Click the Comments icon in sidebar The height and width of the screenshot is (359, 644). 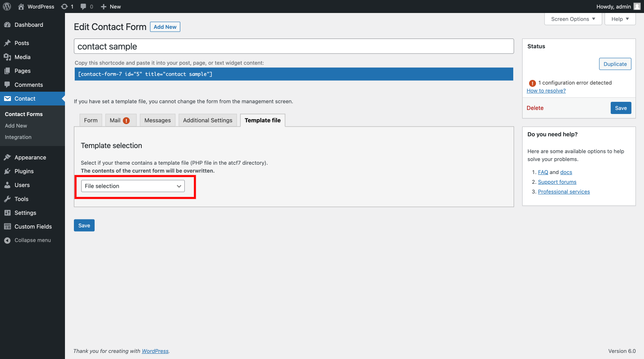(7, 85)
